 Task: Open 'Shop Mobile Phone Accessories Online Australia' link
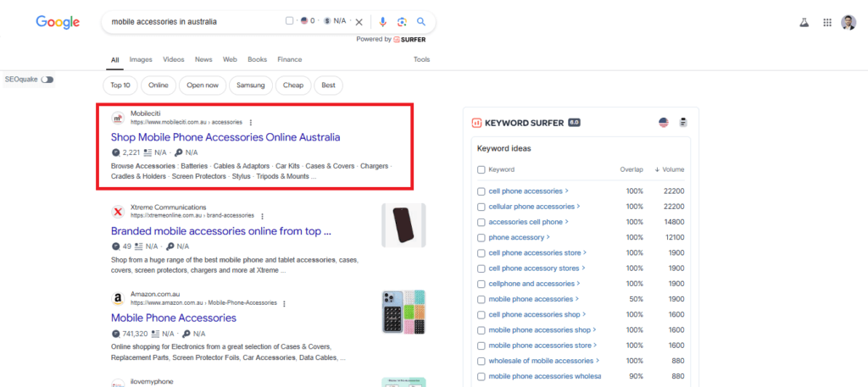pyautogui.click(x=225, y=137)
